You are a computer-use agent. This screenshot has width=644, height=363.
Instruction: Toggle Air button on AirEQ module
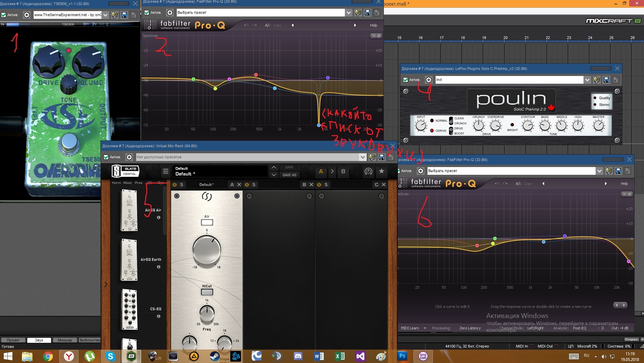207,222
